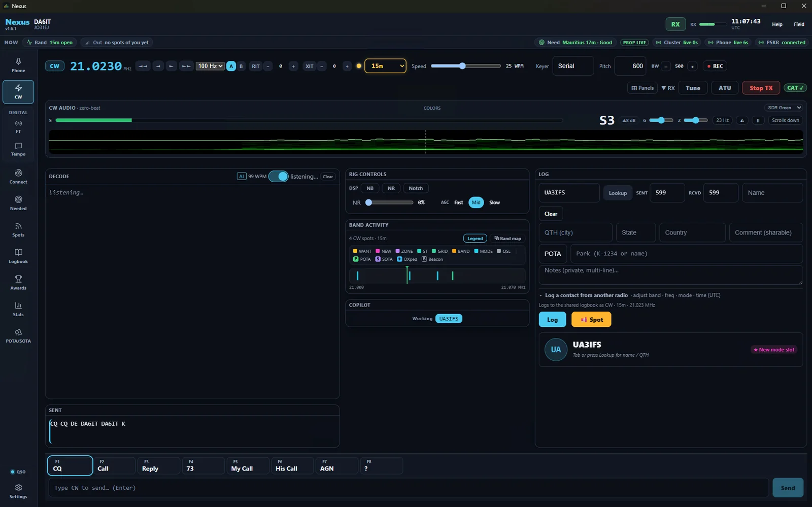Tune down fast with double-left arrow
The width and height of the screenshot is (812, 507).
pos(143,66)
